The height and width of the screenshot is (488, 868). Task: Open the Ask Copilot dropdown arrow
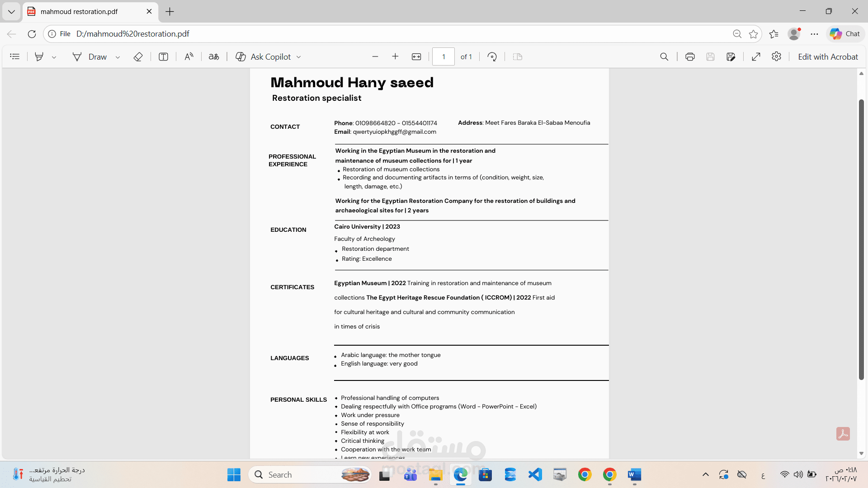tap(299, 57)
